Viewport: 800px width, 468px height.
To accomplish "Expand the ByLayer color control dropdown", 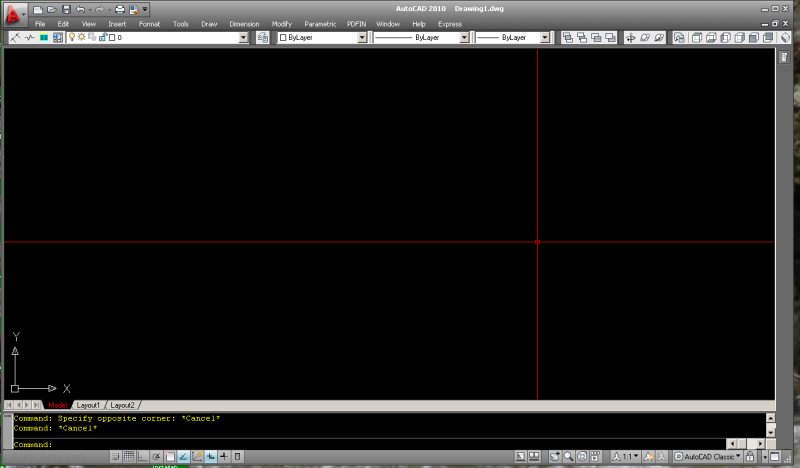I will tap(362, 37).
